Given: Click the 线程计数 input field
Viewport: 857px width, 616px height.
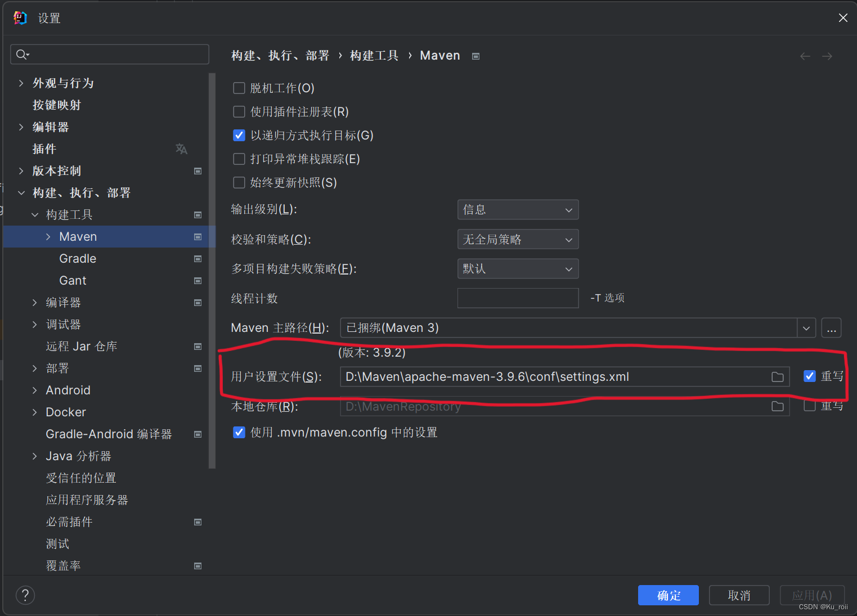Looking at the screenshot, I should pos(517,298).
